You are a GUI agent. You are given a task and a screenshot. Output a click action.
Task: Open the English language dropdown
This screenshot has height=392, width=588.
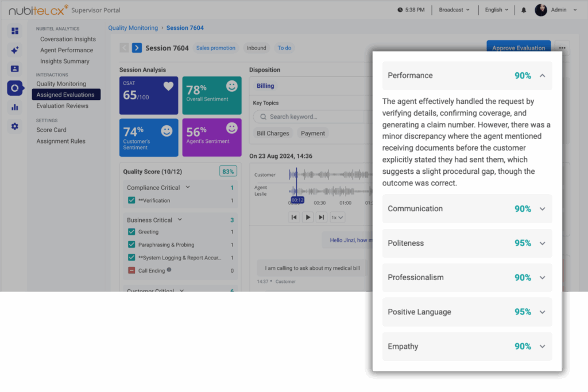[497, 10]
